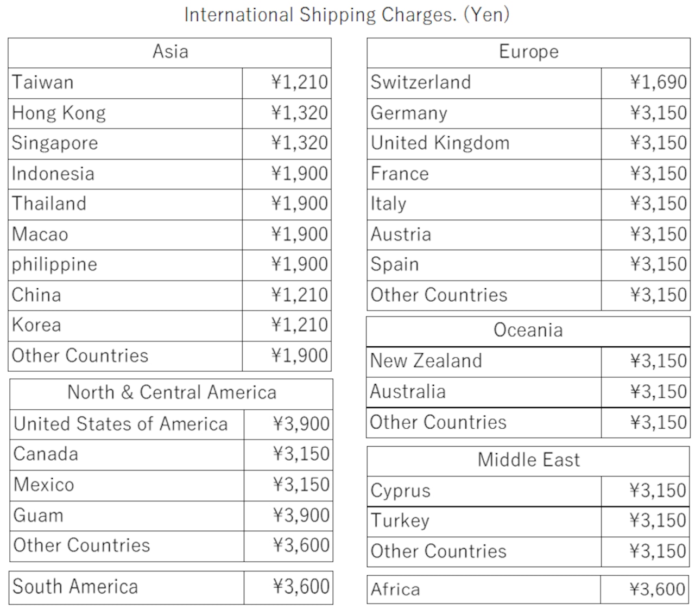Click the Indonesia row label
695x616 pixels.
pyautogui.click(x=125, y=174)
